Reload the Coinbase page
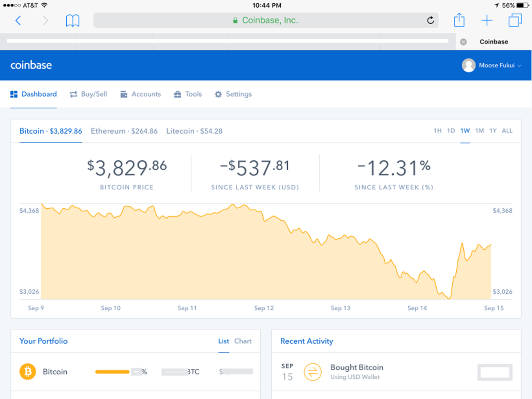Screen dimensions: 532x399 pos(431,20)
